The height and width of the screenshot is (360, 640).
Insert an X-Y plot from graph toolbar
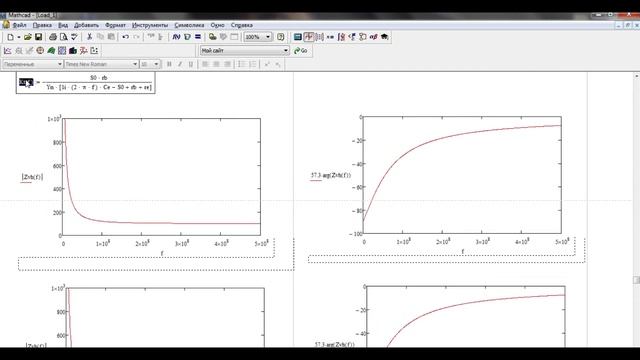point(8,51)
